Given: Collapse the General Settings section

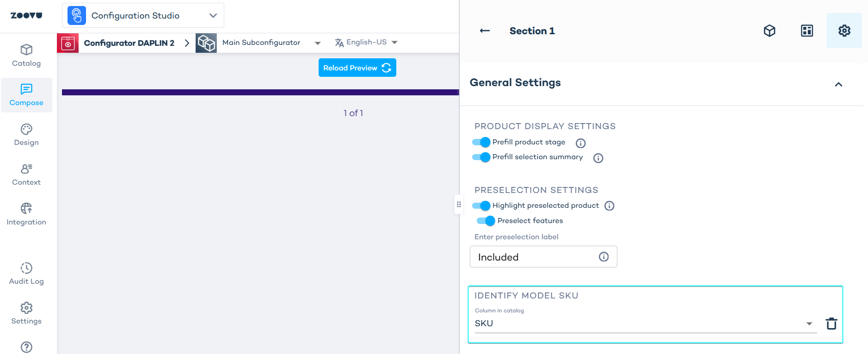Looking at the screenshot, I should click(838, 84).
